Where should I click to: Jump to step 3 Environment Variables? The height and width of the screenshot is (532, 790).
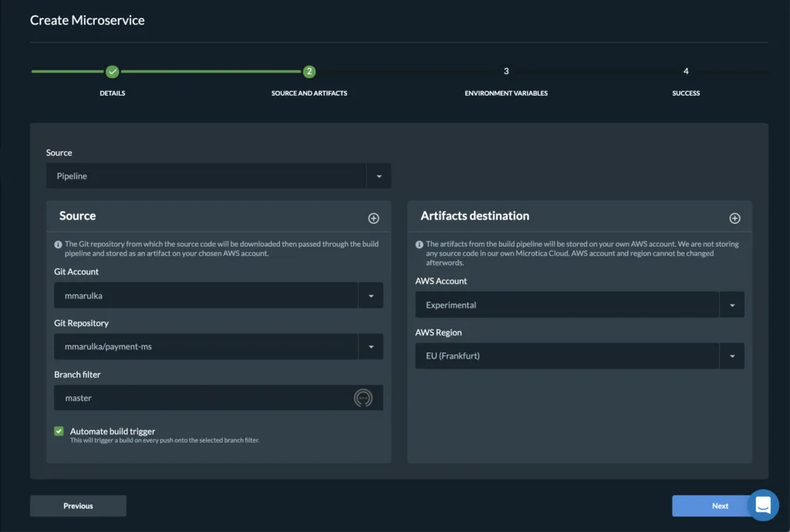(506, 72)
